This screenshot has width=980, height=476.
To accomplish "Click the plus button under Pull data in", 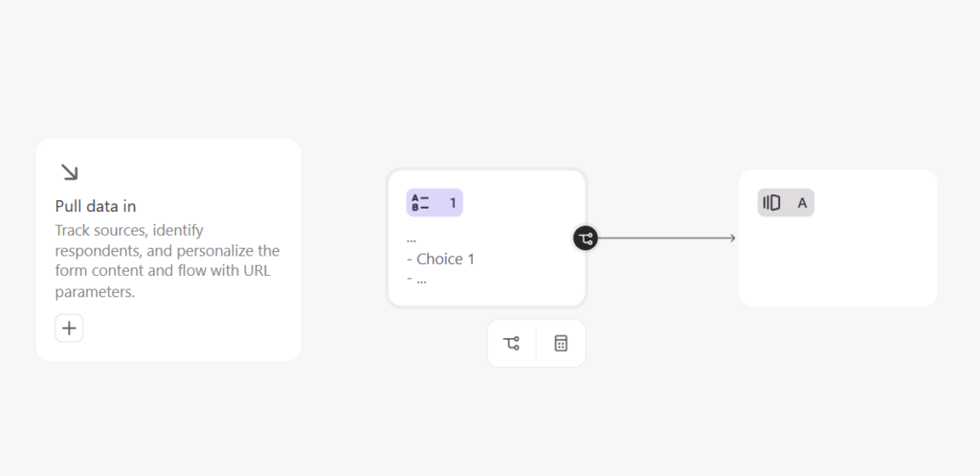I will [69, 329].
